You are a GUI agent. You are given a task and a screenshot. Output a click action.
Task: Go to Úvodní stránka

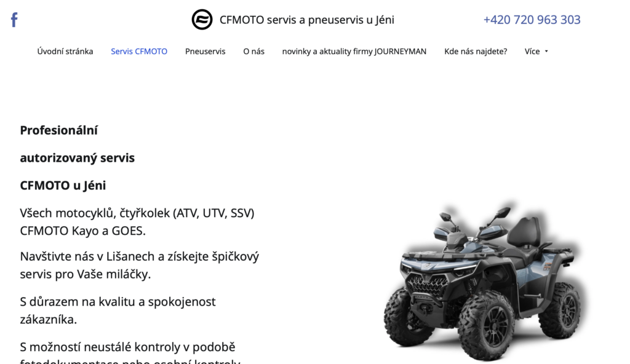click(x=65, y=52)
